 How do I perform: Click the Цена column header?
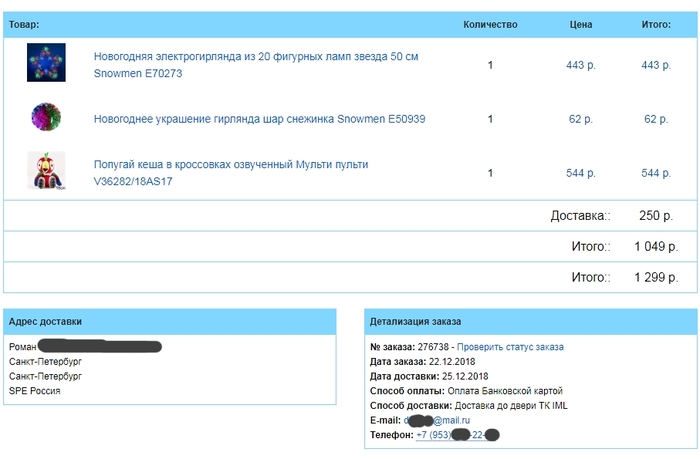point(581,25)
